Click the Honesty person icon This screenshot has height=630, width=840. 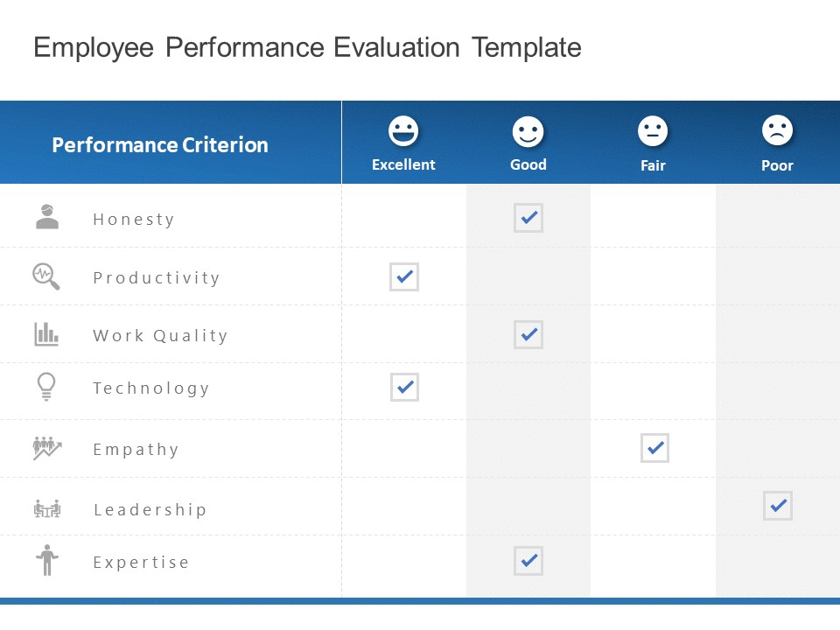tap(47, 216)
